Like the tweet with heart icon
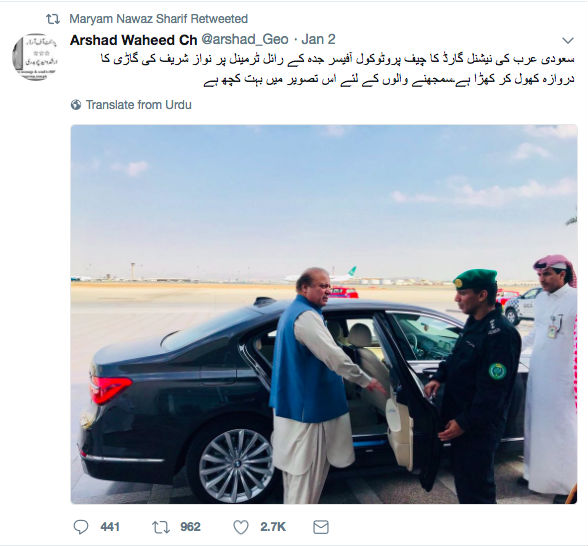The image size is (588, 546). pos(241,527)
